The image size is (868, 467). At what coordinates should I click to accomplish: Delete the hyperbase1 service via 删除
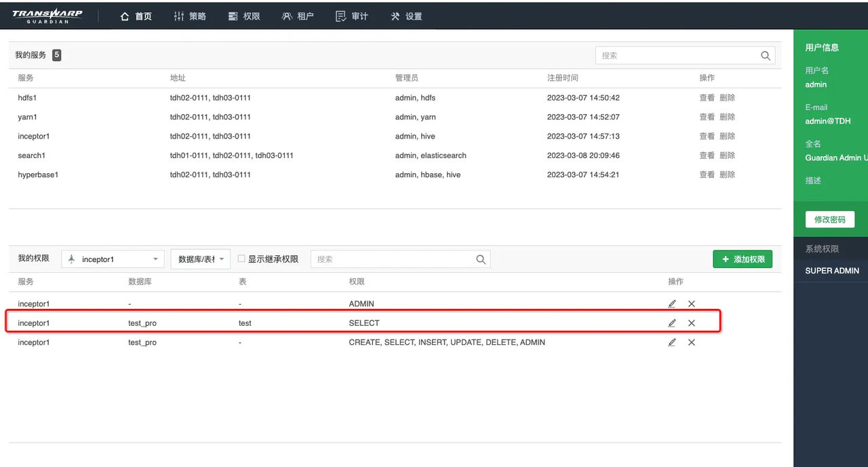coord(727,174)
